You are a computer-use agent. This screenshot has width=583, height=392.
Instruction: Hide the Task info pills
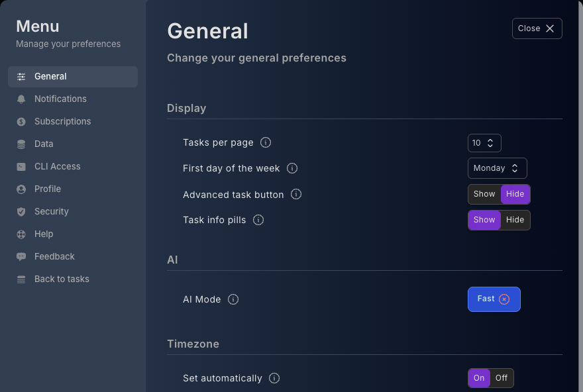515,220
